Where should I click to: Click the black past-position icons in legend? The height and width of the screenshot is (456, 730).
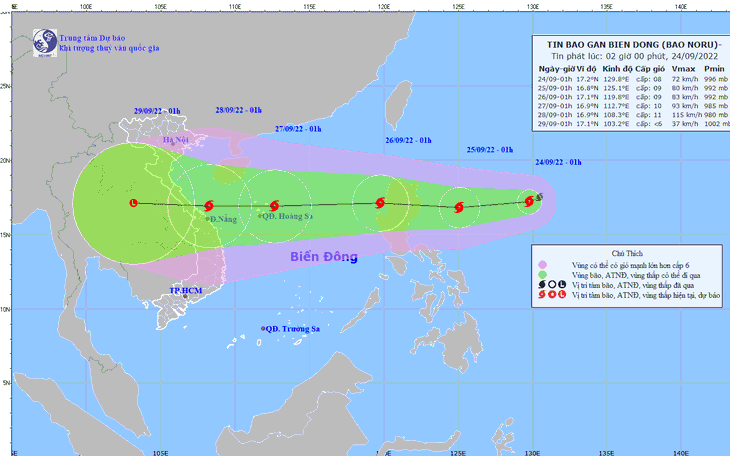point(552,285)
